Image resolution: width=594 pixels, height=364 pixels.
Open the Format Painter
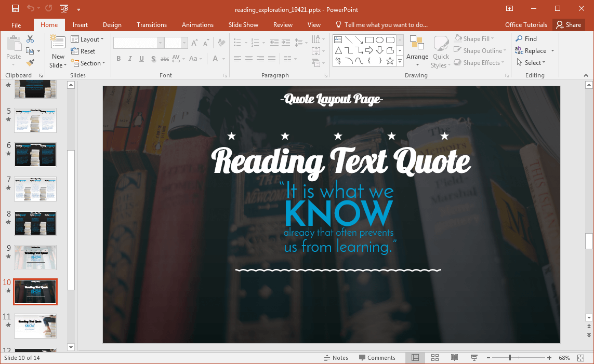click(31, 63)
